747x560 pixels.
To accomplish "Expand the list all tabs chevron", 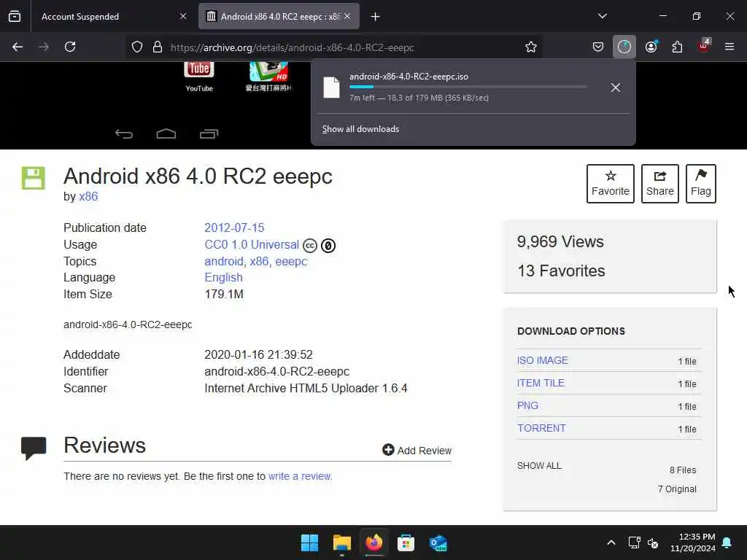I will click(602, 16).
